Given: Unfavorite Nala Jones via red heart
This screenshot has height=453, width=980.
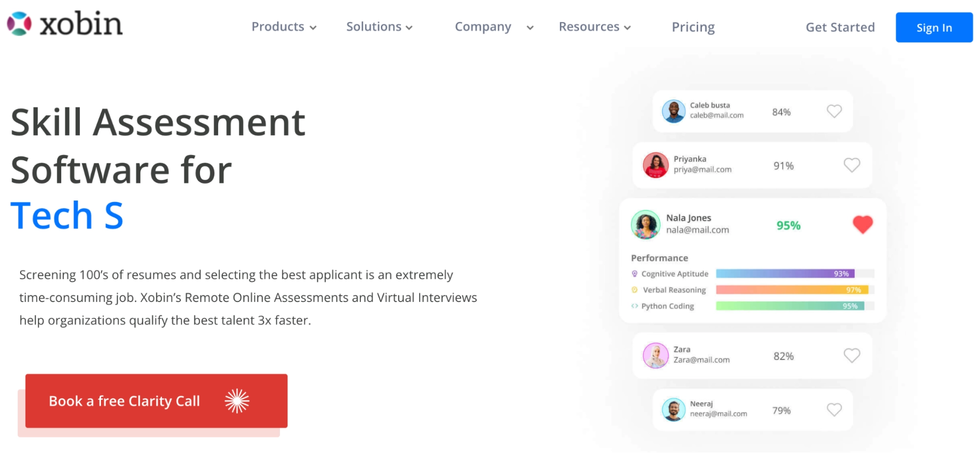Looking at the screenshot, I should pyautogui.click(x=862, y=225).
